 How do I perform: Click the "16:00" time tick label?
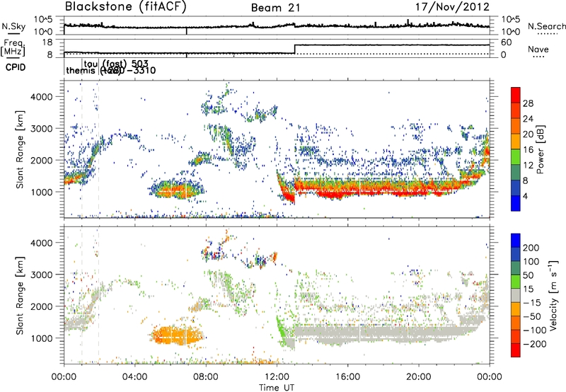348,377
